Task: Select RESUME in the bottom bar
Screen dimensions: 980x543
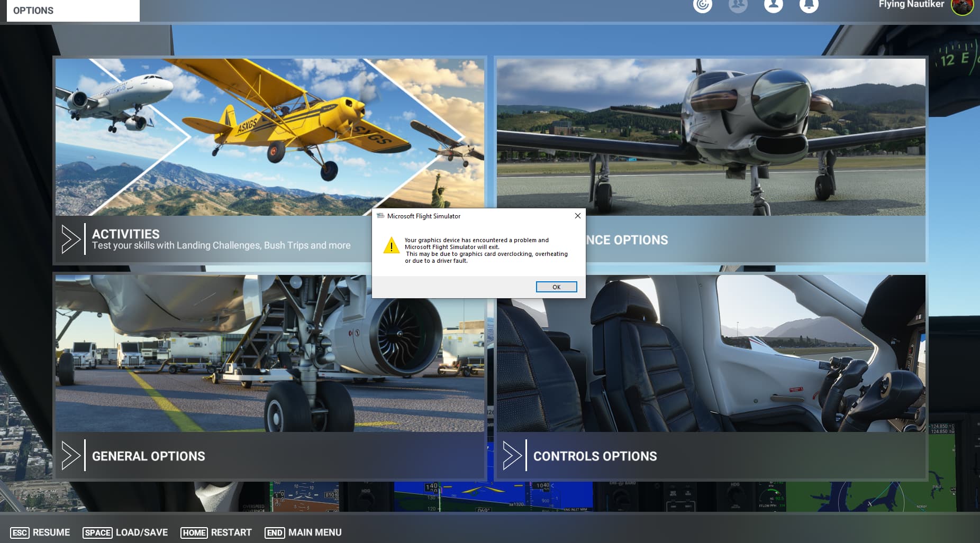Action: pos(51,532)
